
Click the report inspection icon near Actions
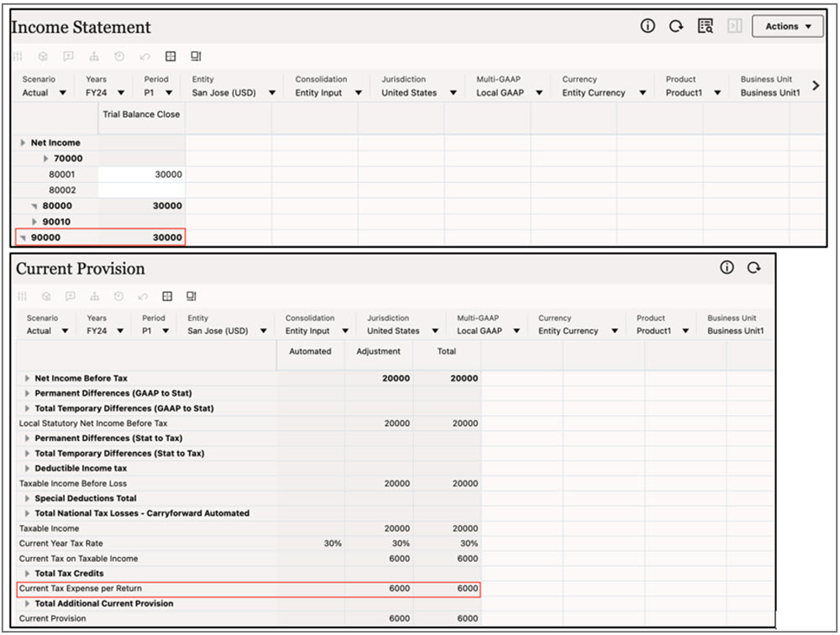pyautogui.click(x=705, y=25)
